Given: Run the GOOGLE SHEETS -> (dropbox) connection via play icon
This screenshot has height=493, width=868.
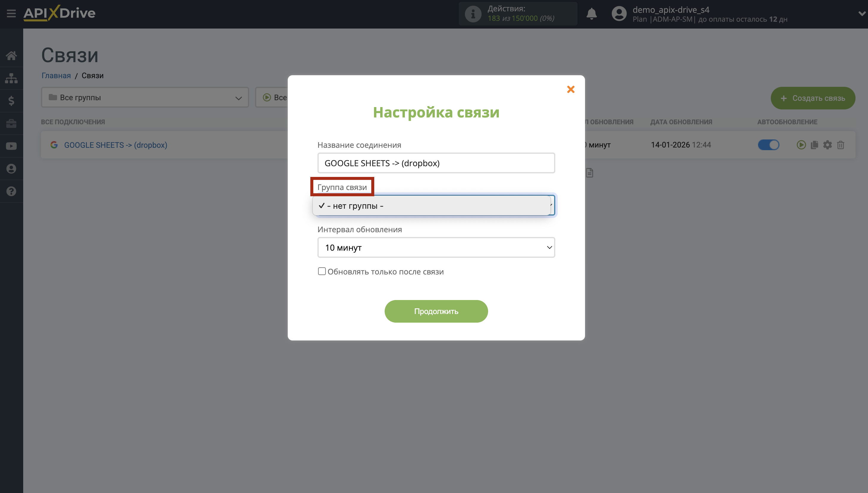Looking at the screenshot, I should coord(801,145).
